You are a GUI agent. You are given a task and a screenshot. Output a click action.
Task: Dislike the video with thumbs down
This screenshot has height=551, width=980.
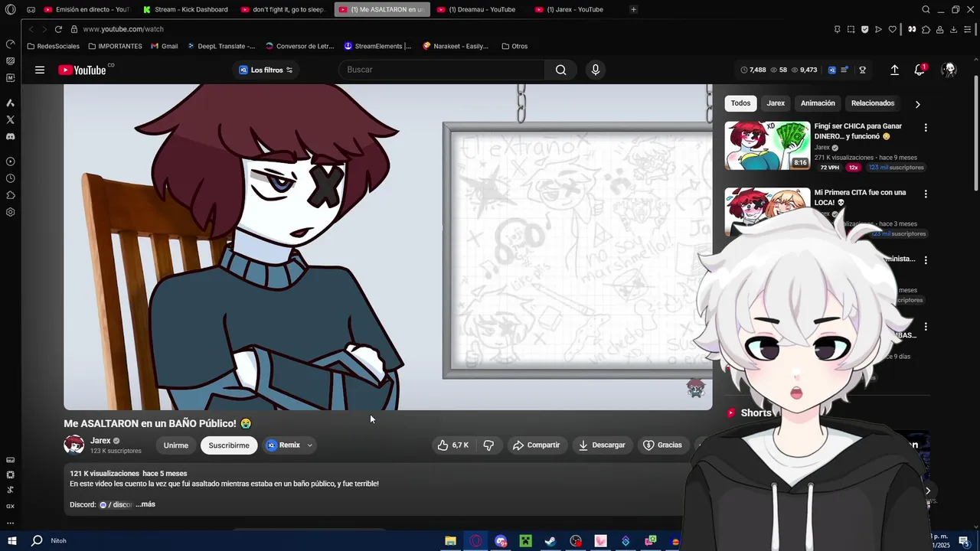point(488,445)
